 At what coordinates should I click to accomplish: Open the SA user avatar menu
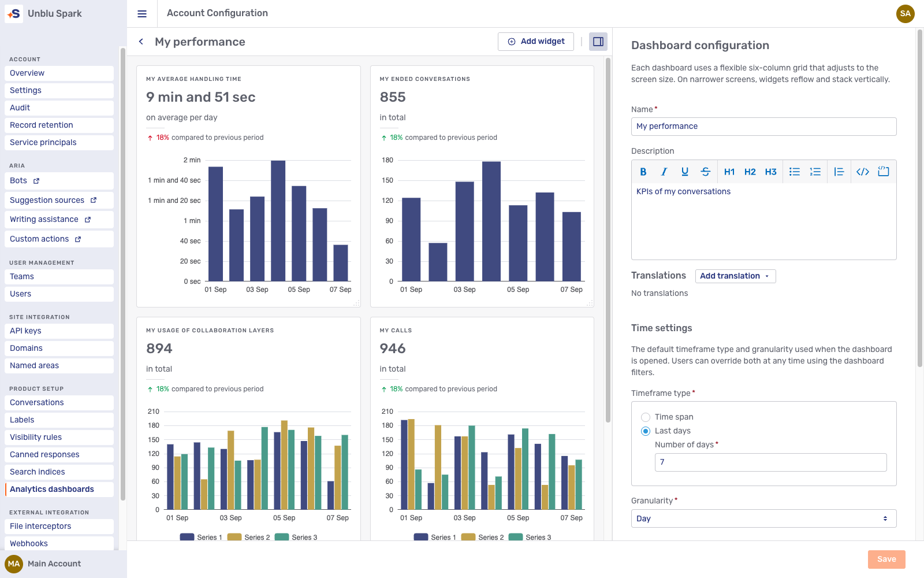(906, 14)
